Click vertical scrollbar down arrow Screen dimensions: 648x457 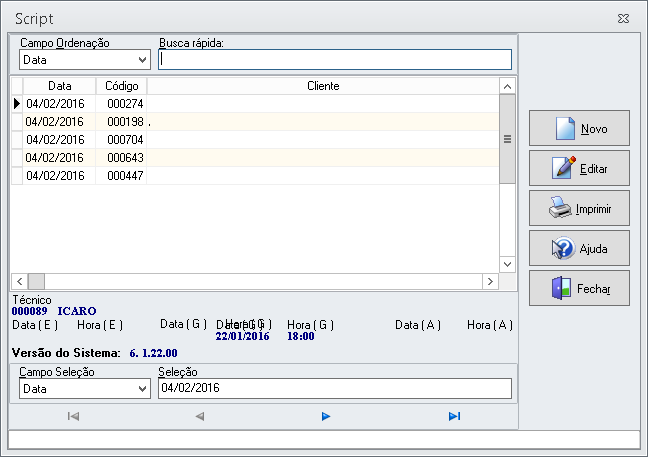(x=507, y=264)
